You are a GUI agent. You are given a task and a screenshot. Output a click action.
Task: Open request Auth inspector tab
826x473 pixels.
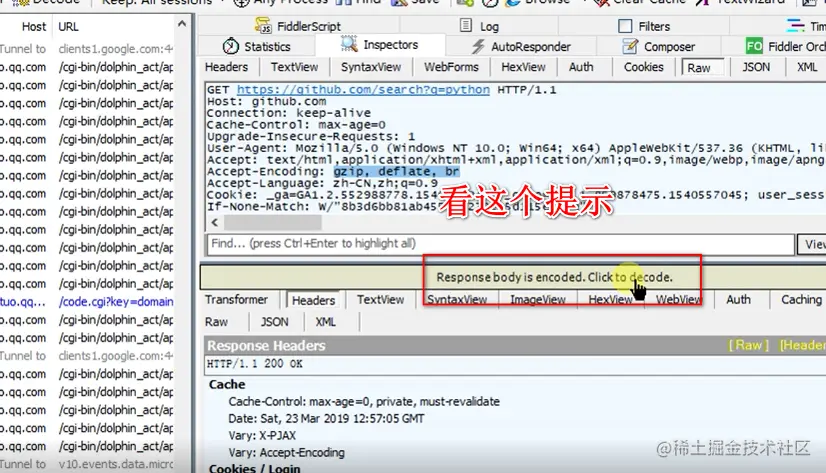click(581, 67)
